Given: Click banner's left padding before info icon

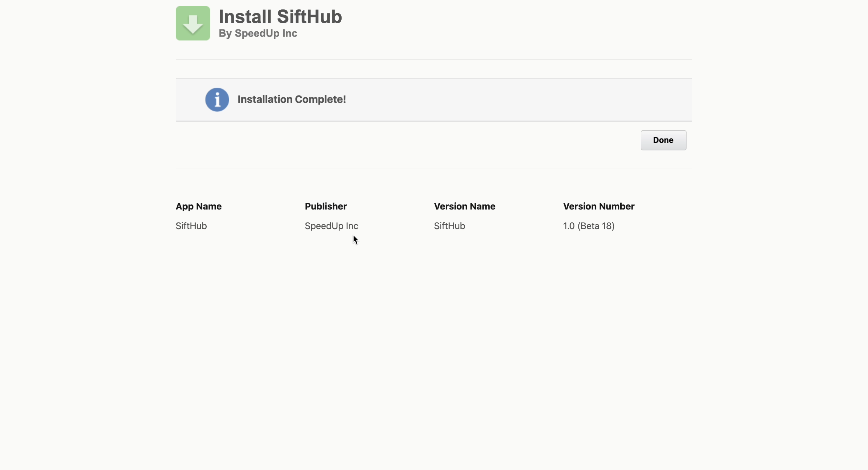Looking at the screenshot, I should (x=190, y=100).
